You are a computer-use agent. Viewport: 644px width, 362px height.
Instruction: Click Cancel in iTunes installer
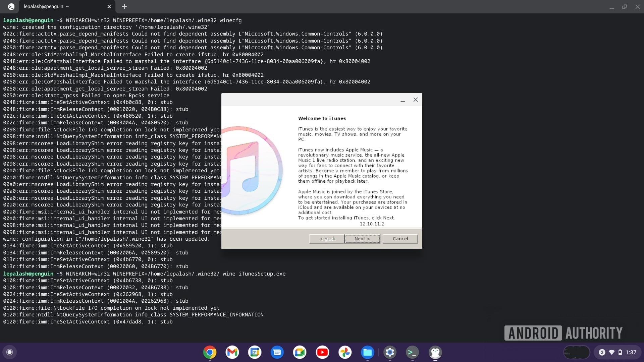click(x=400, y=239)
